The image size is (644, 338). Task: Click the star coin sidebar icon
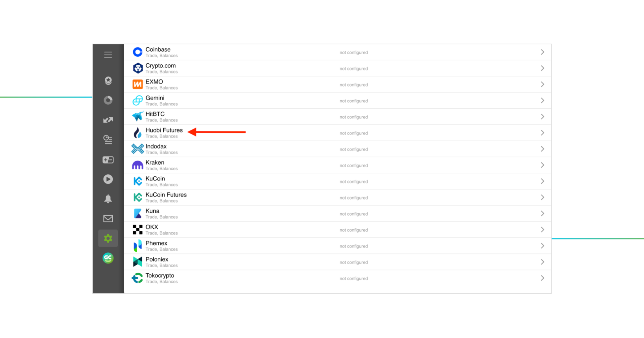coord(108,80)
